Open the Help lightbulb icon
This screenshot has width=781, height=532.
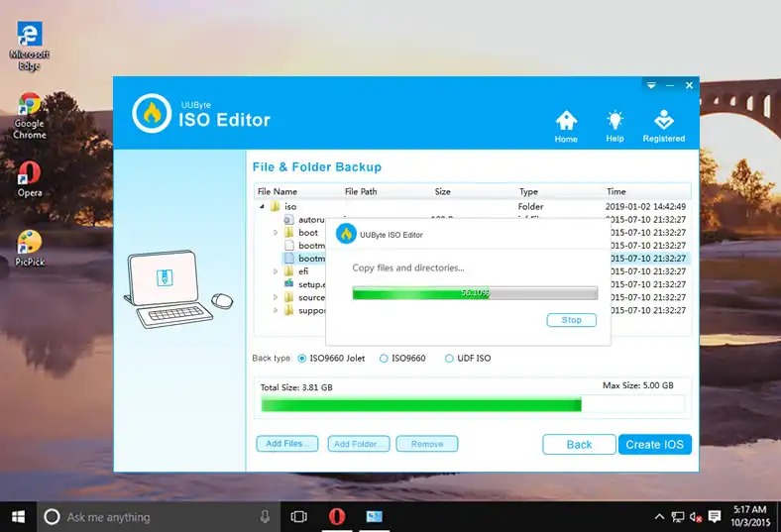click(614, 127)
